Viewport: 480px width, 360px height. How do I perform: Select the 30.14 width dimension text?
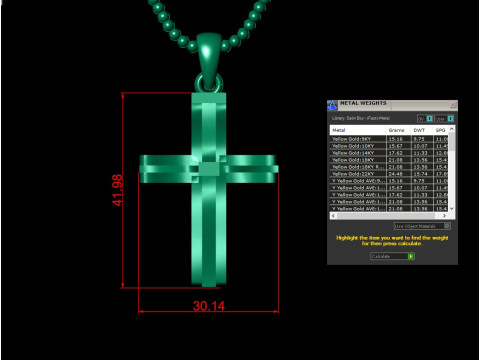point(209,306)
